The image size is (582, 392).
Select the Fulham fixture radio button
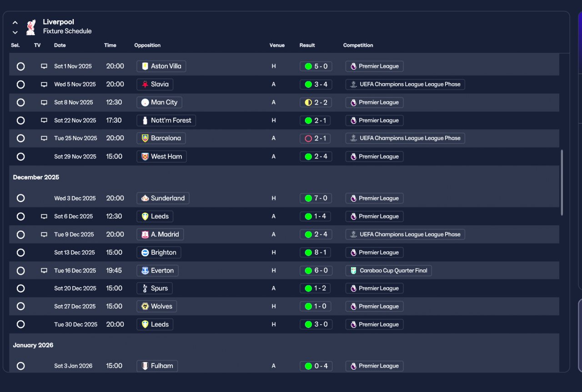point(20,366)
